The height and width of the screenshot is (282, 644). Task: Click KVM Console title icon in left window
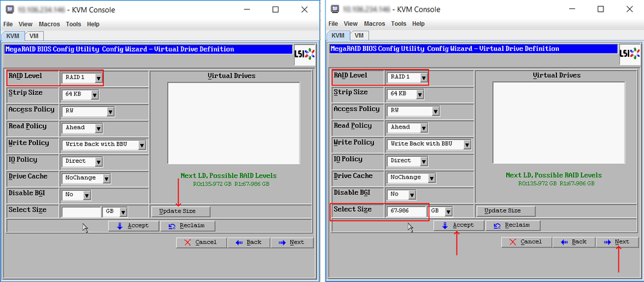[10, 10]
